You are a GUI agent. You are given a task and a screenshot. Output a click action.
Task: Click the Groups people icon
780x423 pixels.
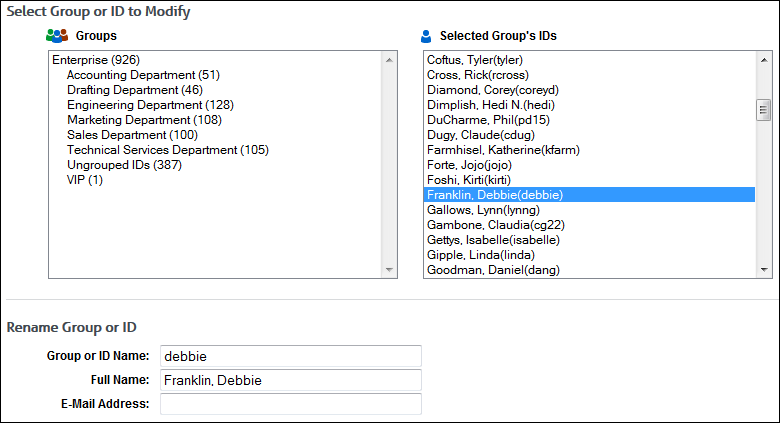(x=56, y=35)
